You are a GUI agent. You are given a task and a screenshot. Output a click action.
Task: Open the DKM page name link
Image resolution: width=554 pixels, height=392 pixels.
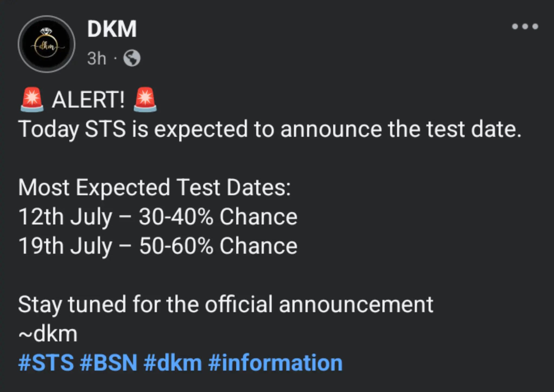(112, 29)
